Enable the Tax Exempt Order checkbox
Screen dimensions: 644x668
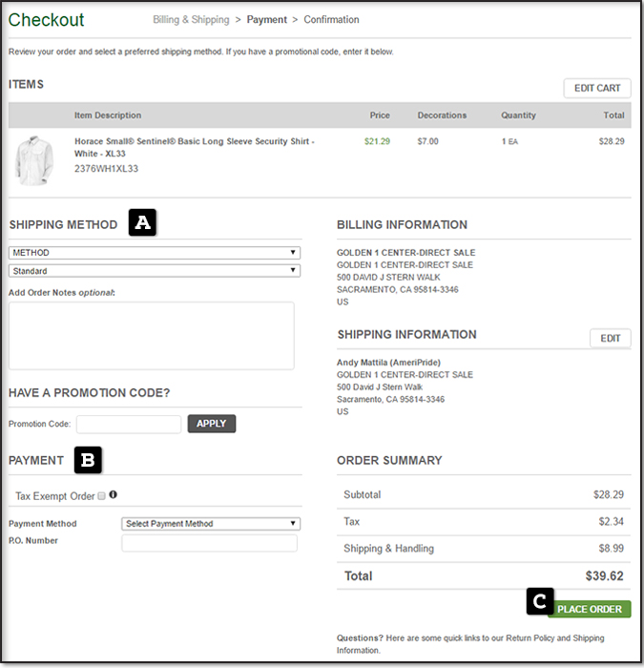[102, 496]
